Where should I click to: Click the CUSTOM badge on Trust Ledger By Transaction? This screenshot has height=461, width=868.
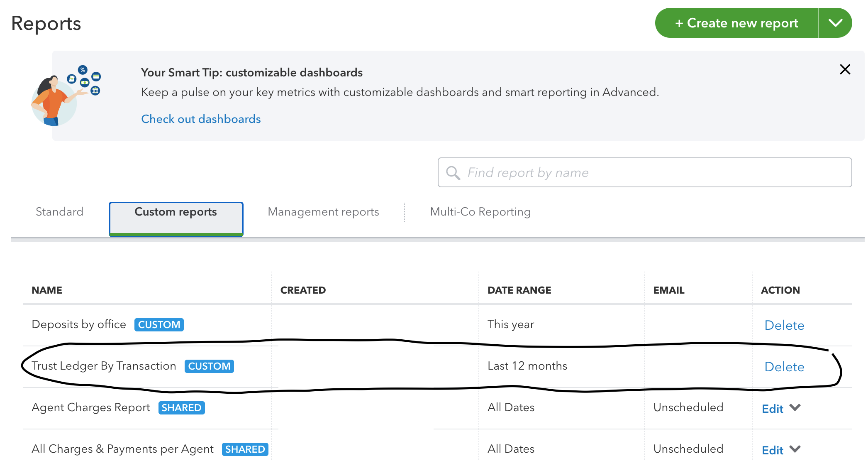pyautogui.click(x=209, y=366)
